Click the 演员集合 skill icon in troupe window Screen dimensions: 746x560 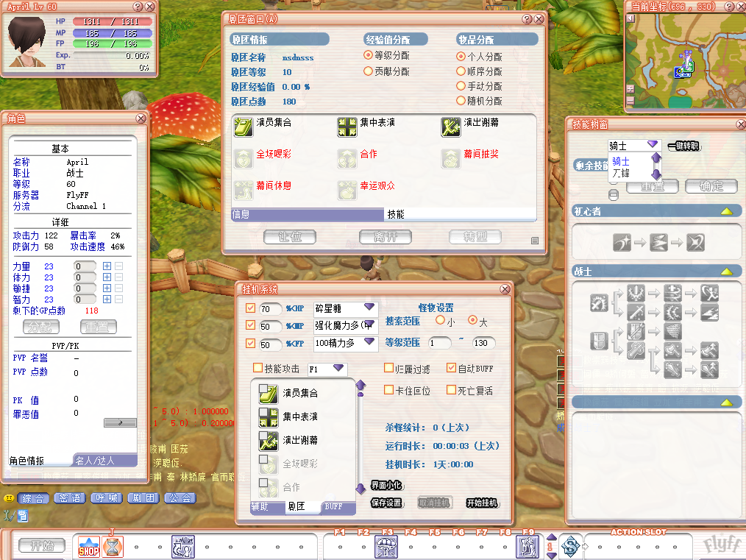pyautogui.click(x=243, y=127)
